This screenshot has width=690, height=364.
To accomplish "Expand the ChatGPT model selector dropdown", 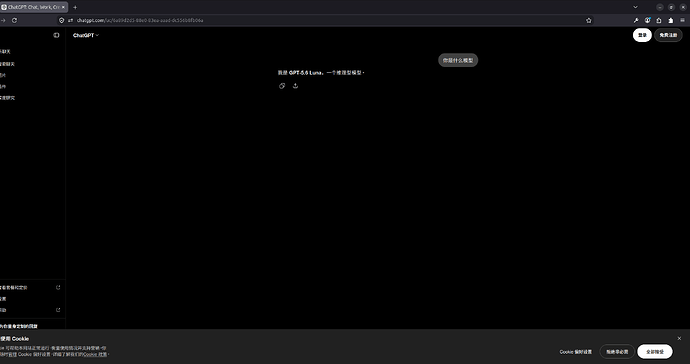I will point(86,35).
